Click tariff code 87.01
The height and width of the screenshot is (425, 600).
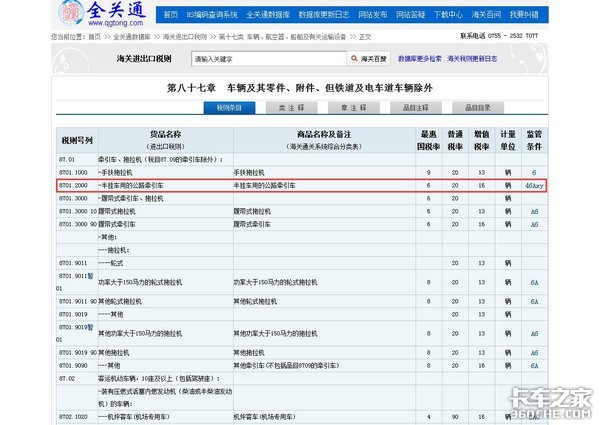coord(67,160)
